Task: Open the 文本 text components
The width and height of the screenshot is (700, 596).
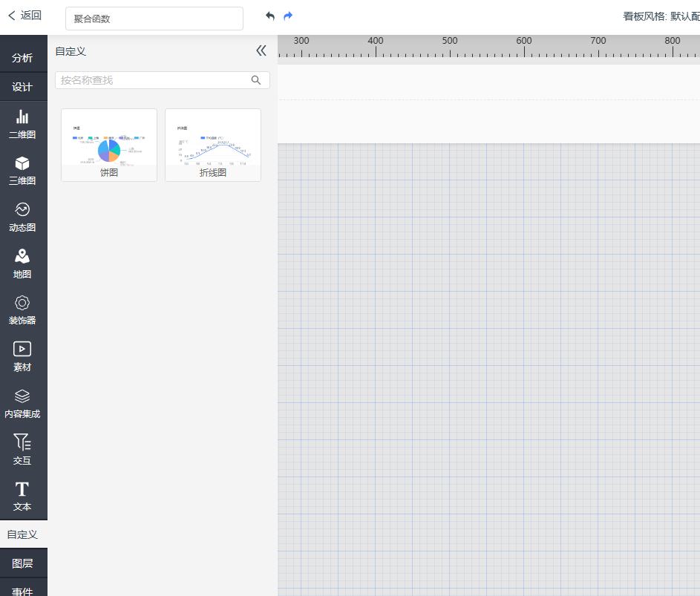Action: tap(22, 497)
